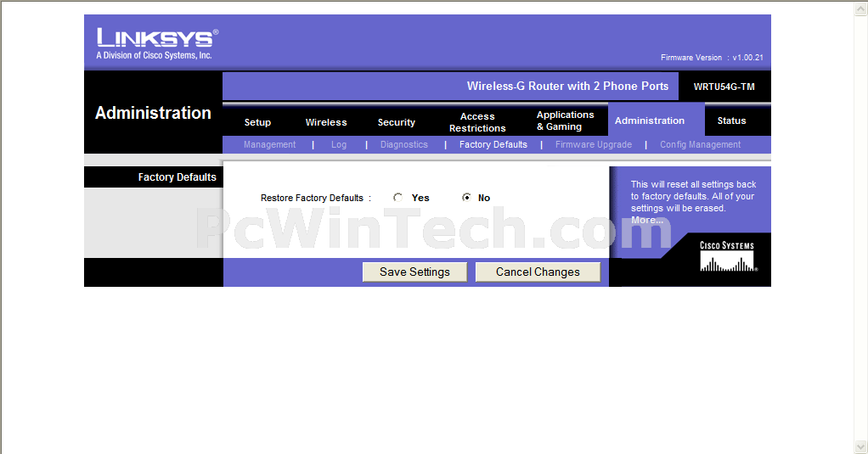Go to the Diagnostics sub-tab

pos(404,144)
